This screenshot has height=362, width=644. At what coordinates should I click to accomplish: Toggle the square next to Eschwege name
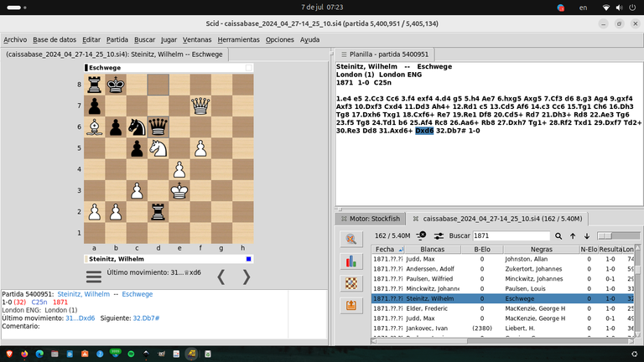click(248, 68)
